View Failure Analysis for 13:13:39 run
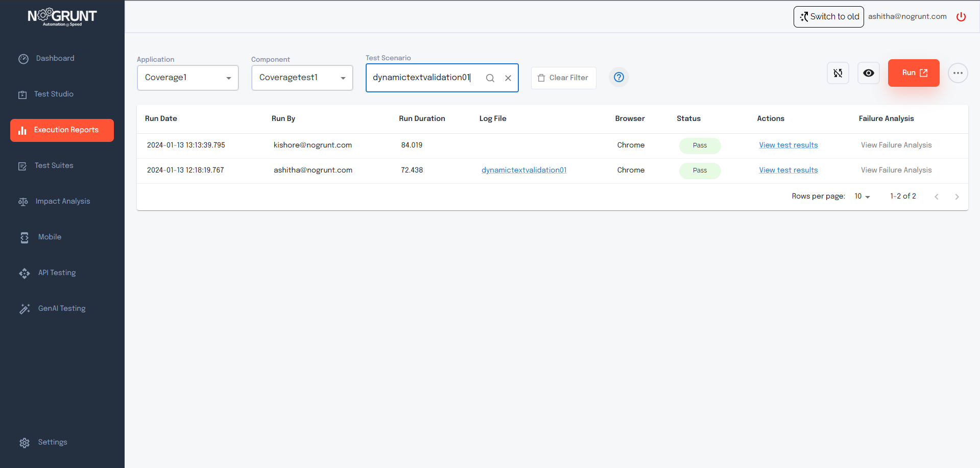Image resolution: width=980 pixels, height=468 pixels. (896, 145)
